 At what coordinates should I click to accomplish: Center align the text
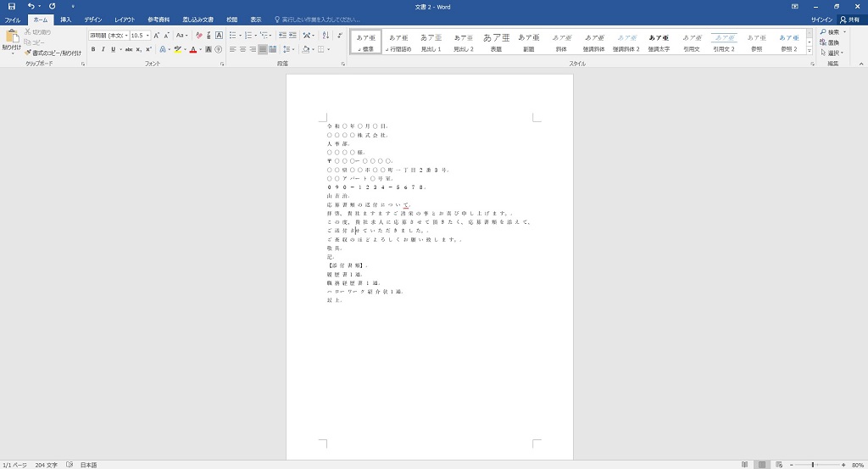pyautogui.click(x=242, y=50)
